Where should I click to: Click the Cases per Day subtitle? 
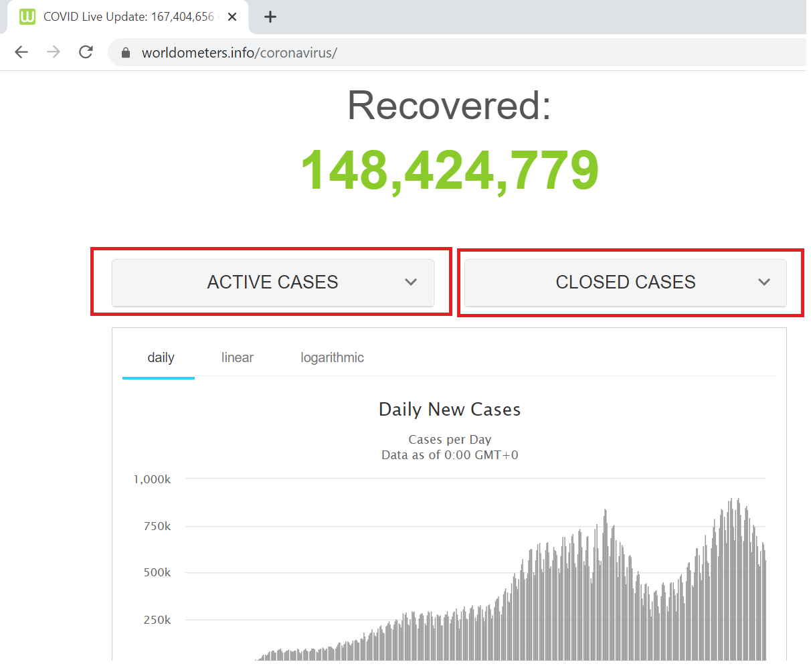pyautogui.click(x=450, y=440)
